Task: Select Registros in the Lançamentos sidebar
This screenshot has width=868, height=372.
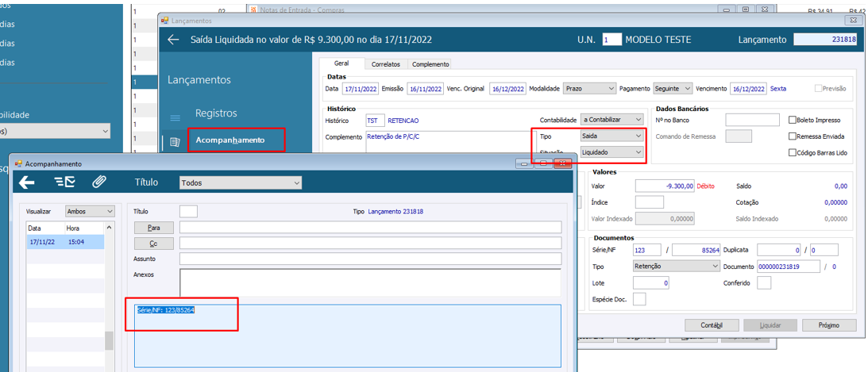Action: click(216, 113)
